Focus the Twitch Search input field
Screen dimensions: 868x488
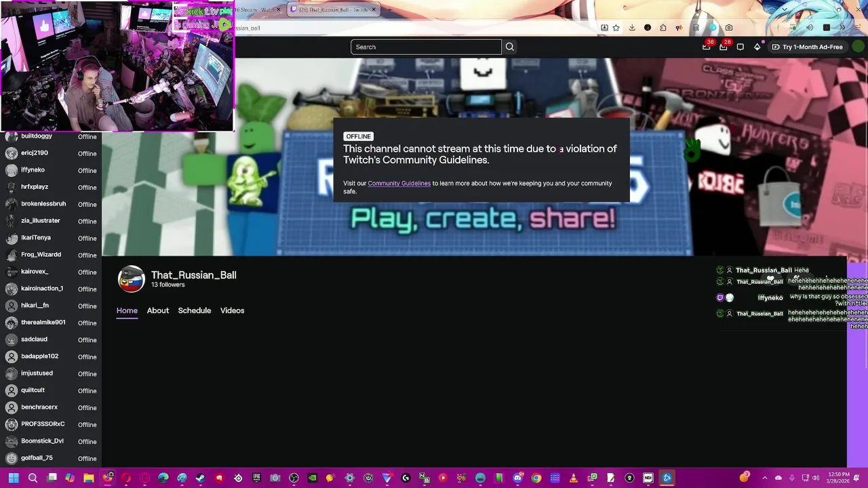pyautogui.click(x=426, y=47)
